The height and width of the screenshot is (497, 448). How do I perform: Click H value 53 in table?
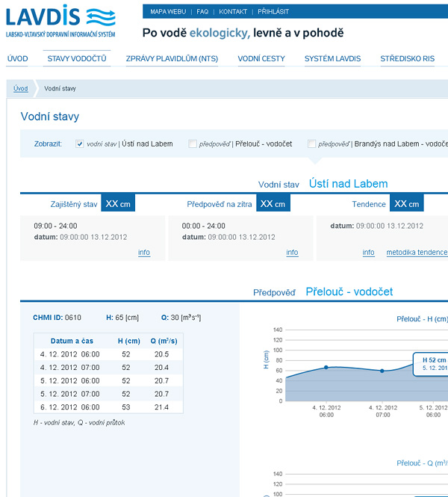tap(126, 407)
